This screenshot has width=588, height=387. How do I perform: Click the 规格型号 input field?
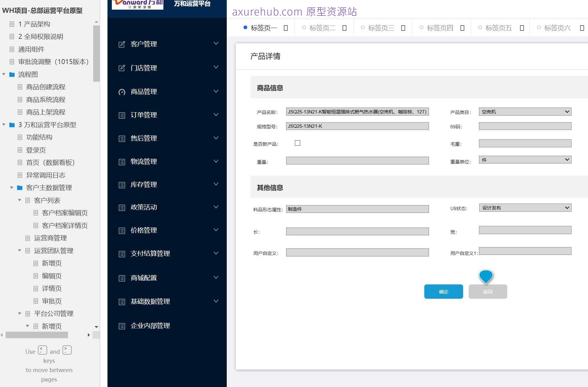[x=357, y=126]
